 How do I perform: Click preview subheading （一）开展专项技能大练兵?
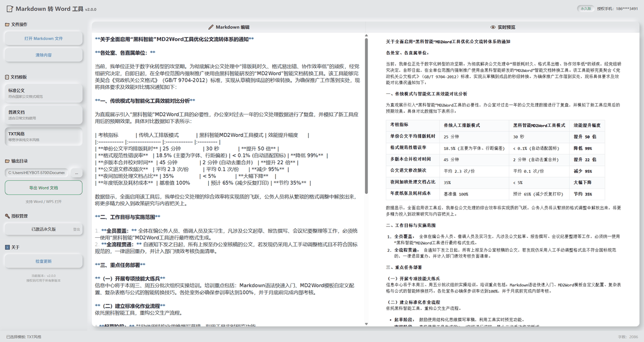click(413, 278)
